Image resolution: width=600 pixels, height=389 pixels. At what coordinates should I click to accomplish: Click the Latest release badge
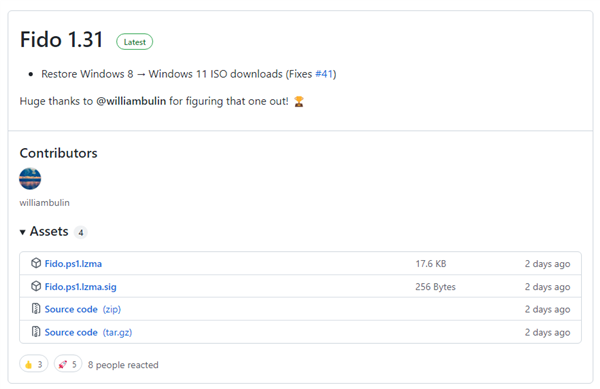(135, 42)
